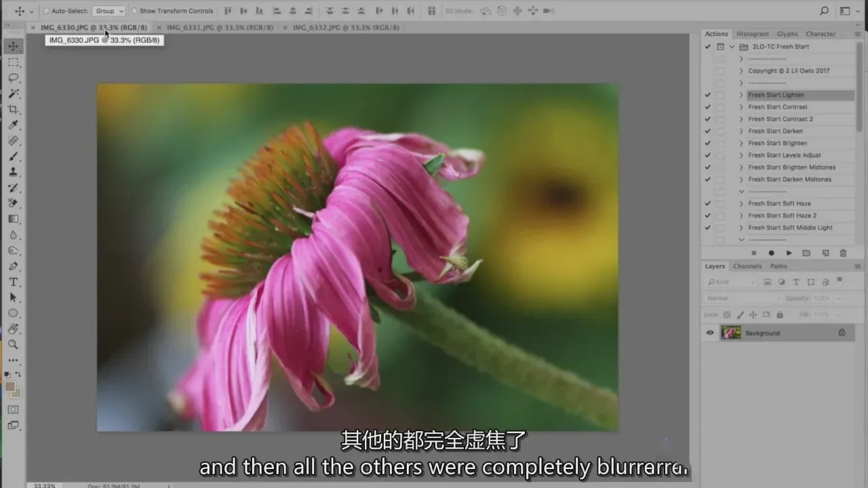Select the Crop tool

(13, 109)
